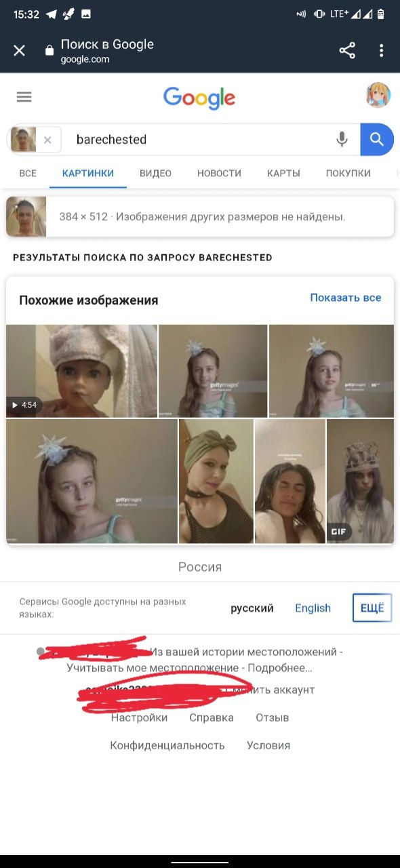
Task: Click the ЕЩЁ languages button
Action: point(372,608)
